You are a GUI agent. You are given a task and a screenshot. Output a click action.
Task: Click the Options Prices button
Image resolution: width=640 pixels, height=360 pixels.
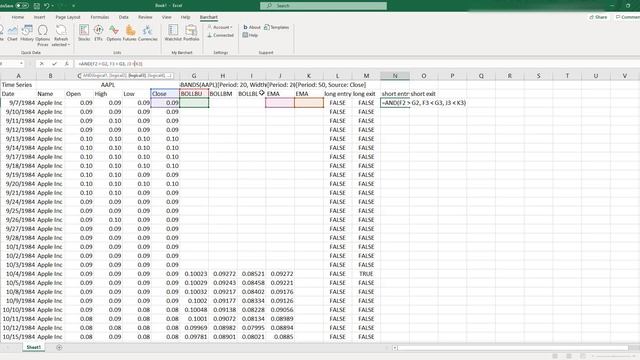(42, 35)
